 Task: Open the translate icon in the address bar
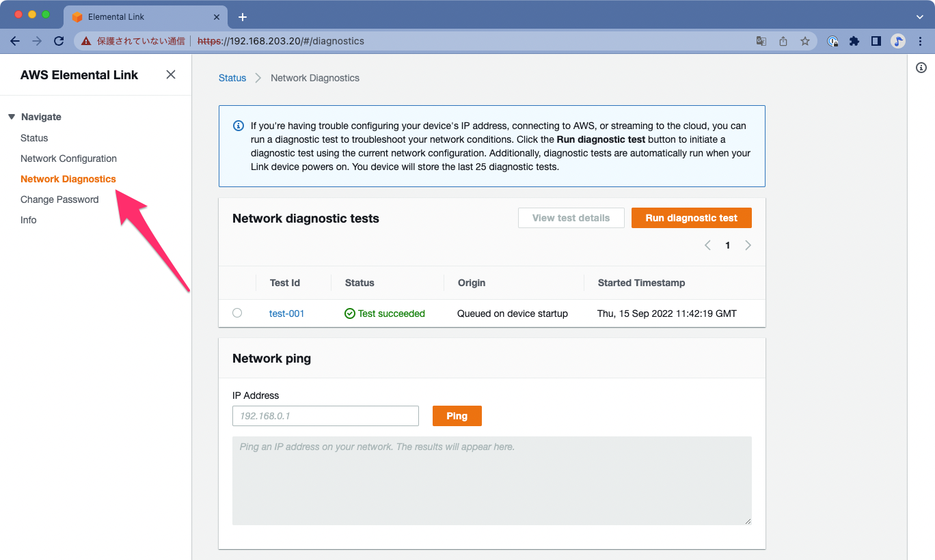point(761,40)
